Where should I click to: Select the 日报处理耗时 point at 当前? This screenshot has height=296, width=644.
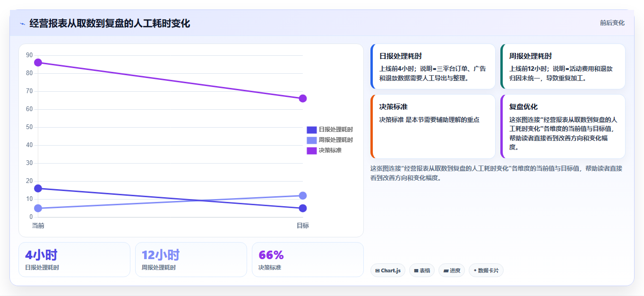pos(38,188)
